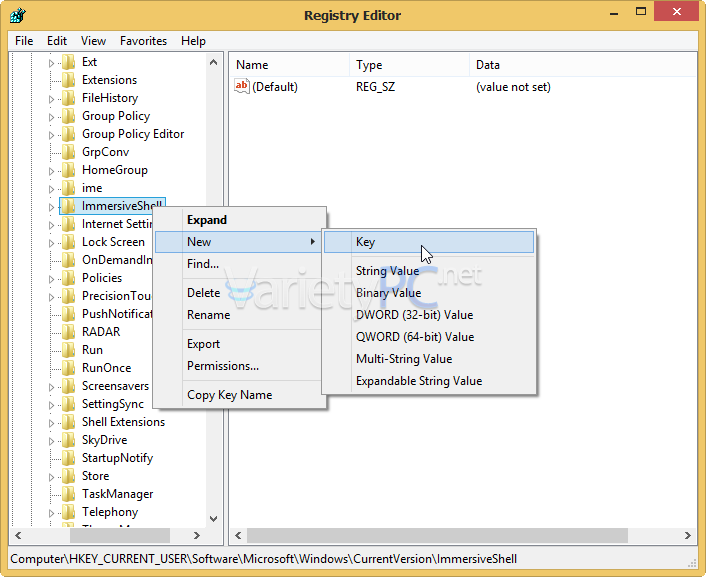The height and width of the screenshot is (577, 706).
Task: Click the values pane scroll right arrow
Action: [x=688, y=536]
